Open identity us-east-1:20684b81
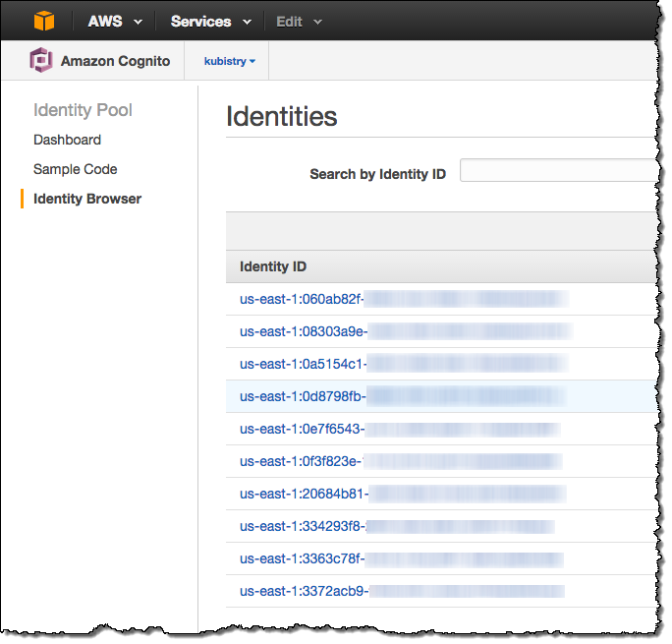 click(304, 494)
